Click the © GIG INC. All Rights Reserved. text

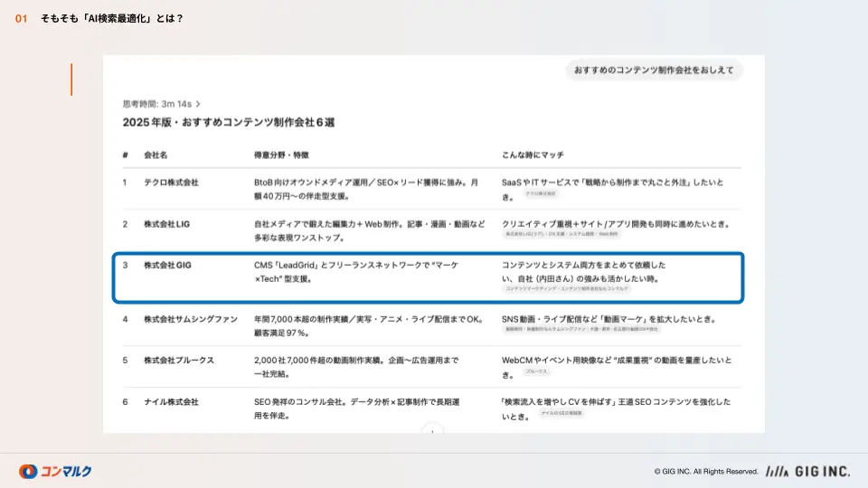(x=706, y=472)
